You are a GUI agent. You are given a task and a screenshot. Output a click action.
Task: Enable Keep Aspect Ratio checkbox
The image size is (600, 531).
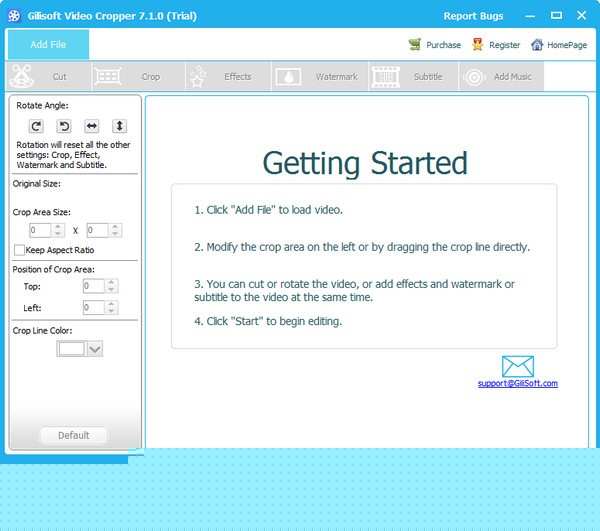[x=19, y=250]
